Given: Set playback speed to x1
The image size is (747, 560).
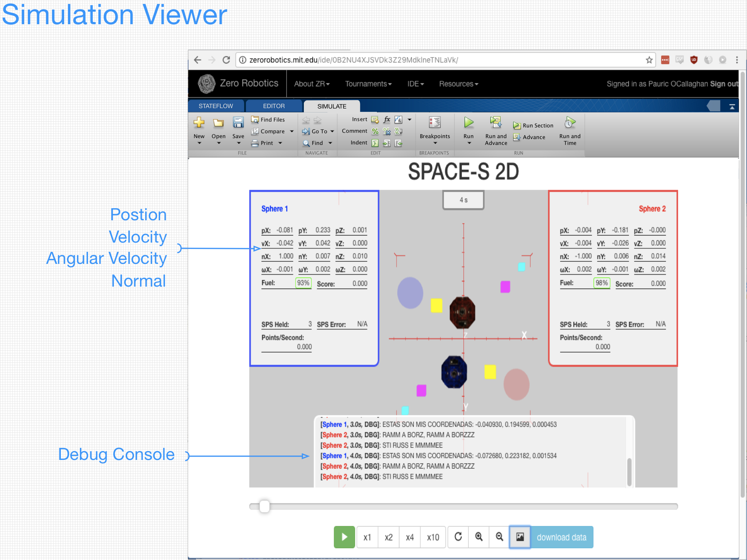Looking at the screenshot, I should (367, 537).
